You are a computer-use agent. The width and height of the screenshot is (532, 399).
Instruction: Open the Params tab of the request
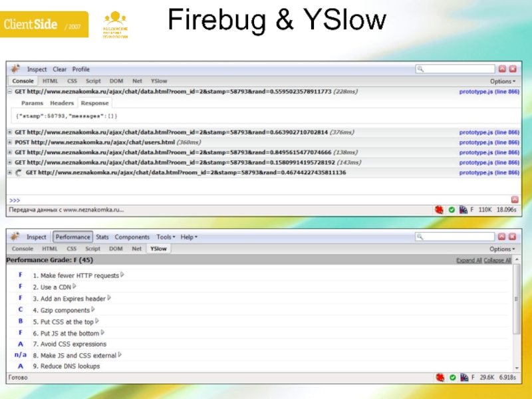[32, 103]
